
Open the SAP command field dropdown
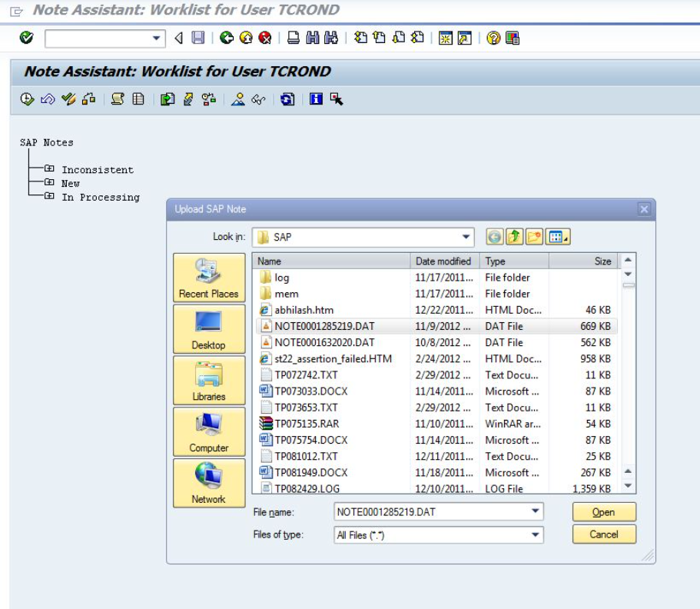156,38
